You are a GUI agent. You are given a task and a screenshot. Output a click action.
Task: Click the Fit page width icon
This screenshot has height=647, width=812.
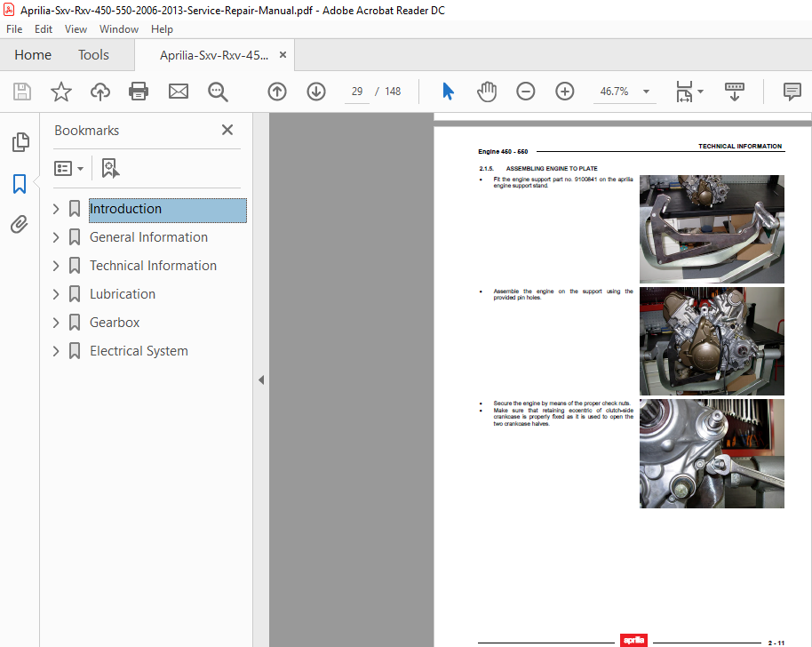click(x=684, y=92)
